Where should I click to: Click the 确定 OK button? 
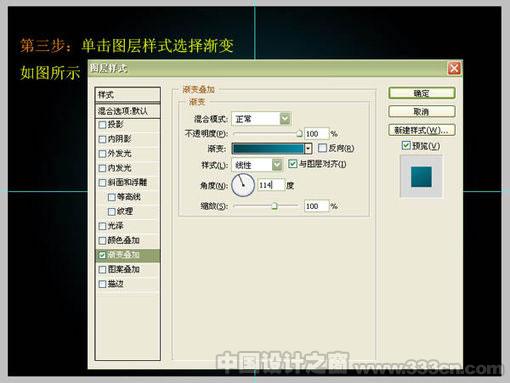click(x=422, y=93)
